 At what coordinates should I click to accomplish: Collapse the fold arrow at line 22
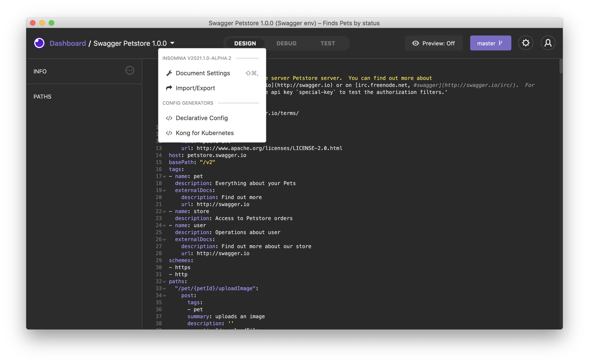coord(164,212)
